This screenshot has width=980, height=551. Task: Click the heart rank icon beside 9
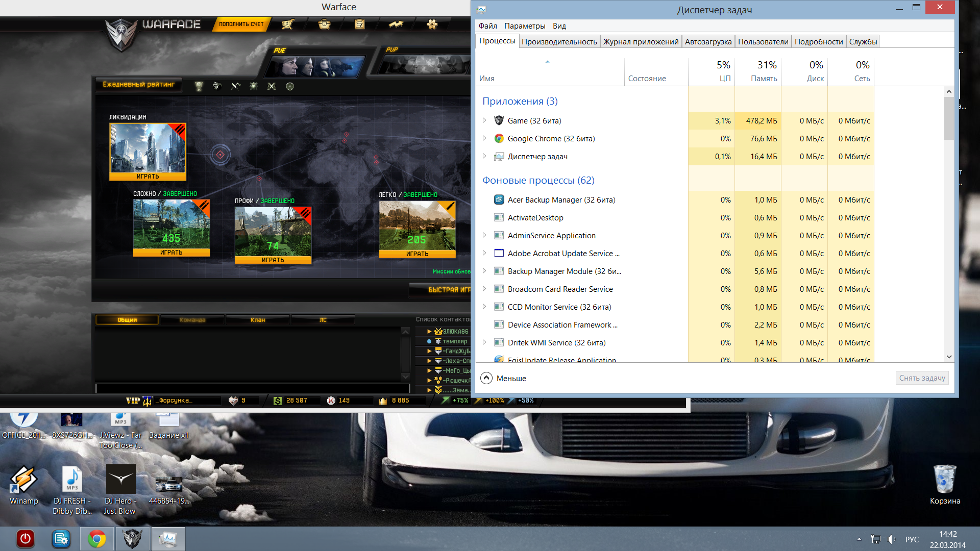pyautogui.click(x=233, y=400)
